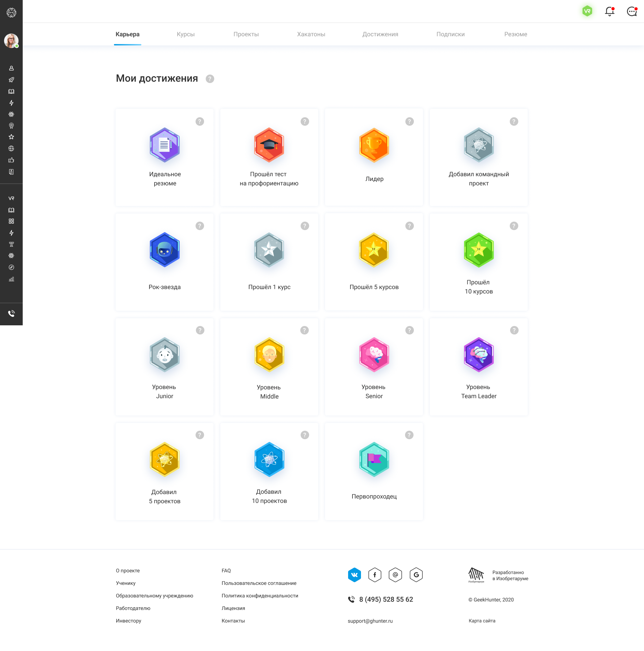Click the globe icon in the sidebar

pyautogui.click(x=11, y=148)
